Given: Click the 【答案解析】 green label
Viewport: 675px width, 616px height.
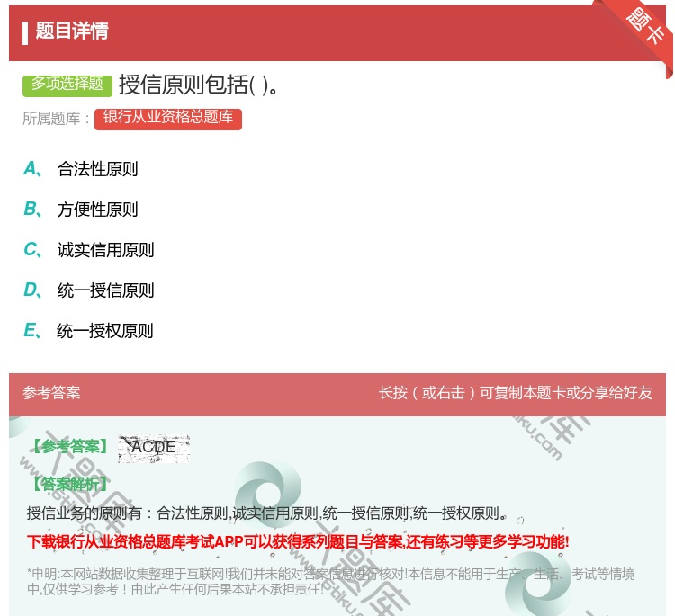Looking at the screenshot, I should click(x=70, y=484).
